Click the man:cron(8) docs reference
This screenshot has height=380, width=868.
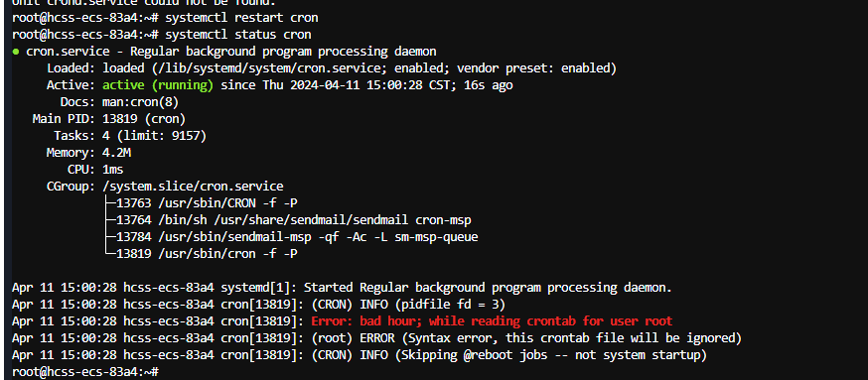(141, 102)
